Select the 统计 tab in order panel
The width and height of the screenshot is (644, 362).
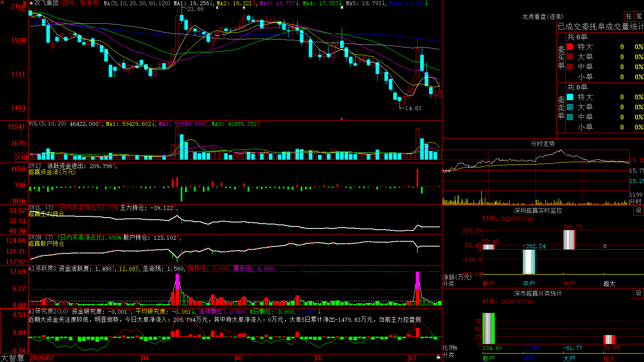(637, 27)
